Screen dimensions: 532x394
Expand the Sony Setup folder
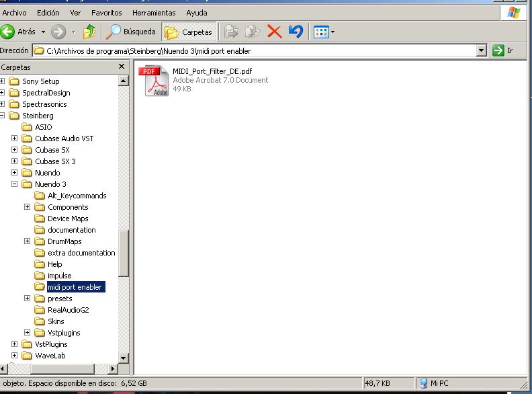pyautogui.click(x=2, y=81)
